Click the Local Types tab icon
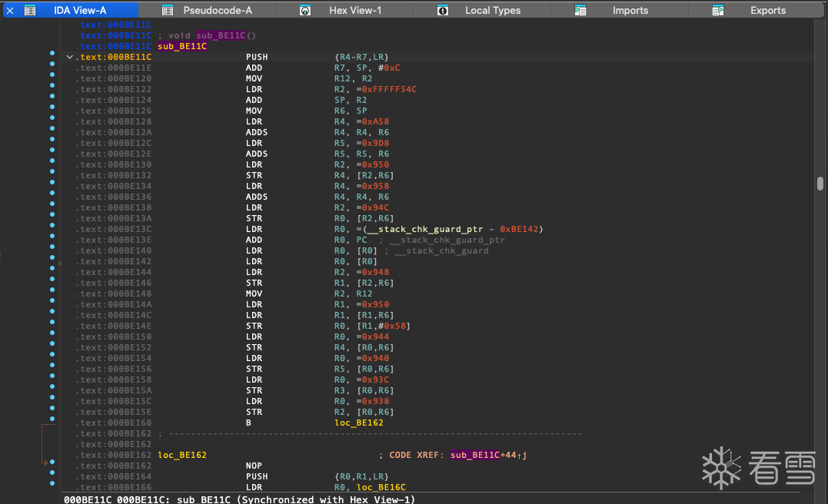Viewport: 828px width, 504px height. [x=443, y=11]
